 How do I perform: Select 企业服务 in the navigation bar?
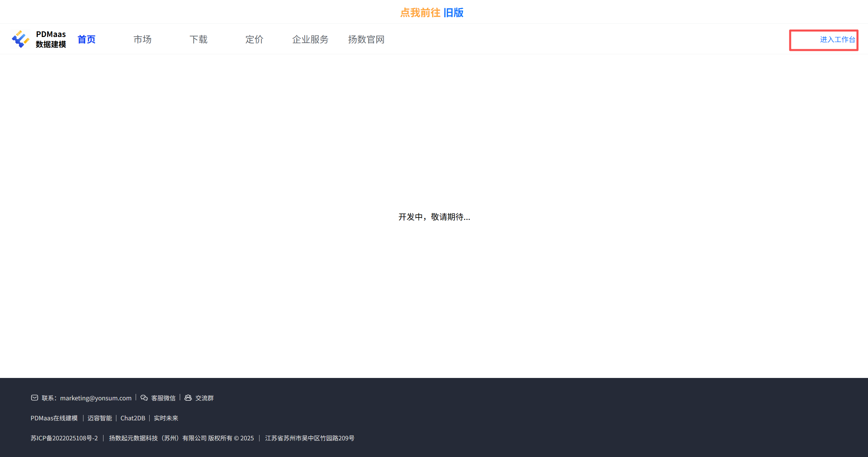click(310, 39)
